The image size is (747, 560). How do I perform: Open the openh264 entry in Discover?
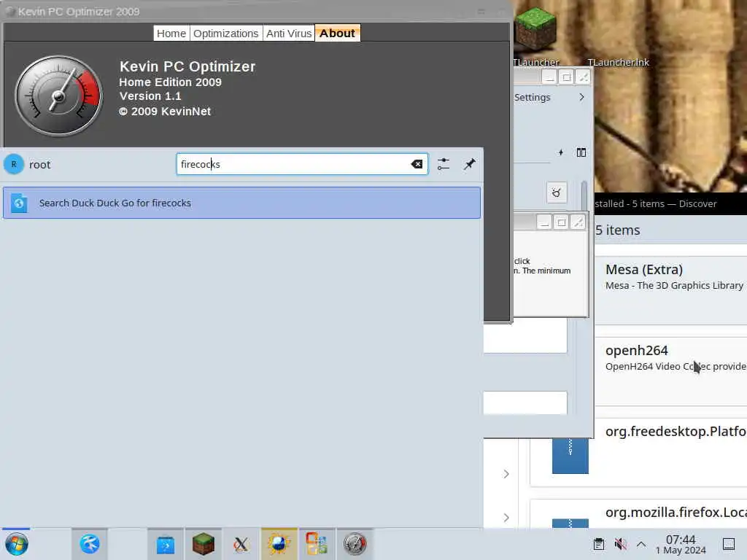[x=671, y=371]
